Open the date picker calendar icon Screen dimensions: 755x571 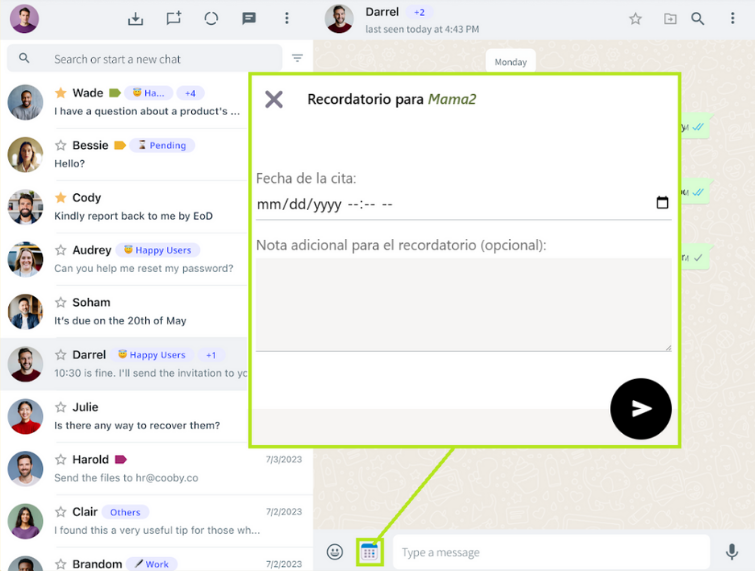click(x=662, y=203)
